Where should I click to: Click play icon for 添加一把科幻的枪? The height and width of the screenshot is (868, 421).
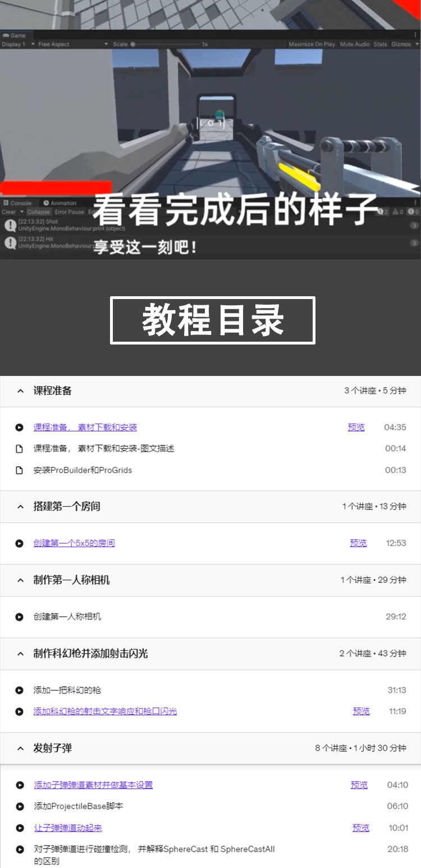point(20,690)
